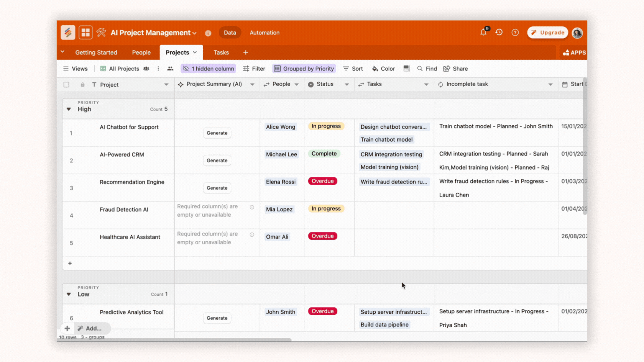Collapse the Low priority group
The image size is (644, 362).
pos(69,294)
